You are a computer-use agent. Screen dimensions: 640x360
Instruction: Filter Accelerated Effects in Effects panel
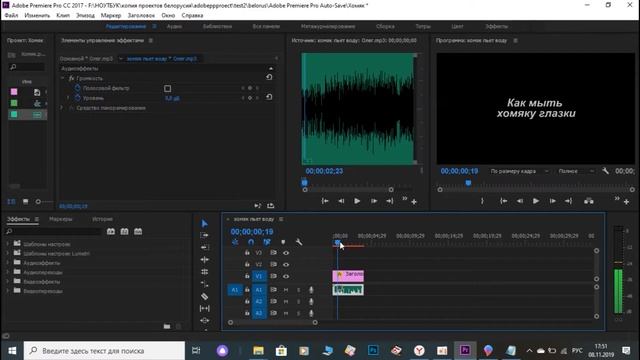111,231
